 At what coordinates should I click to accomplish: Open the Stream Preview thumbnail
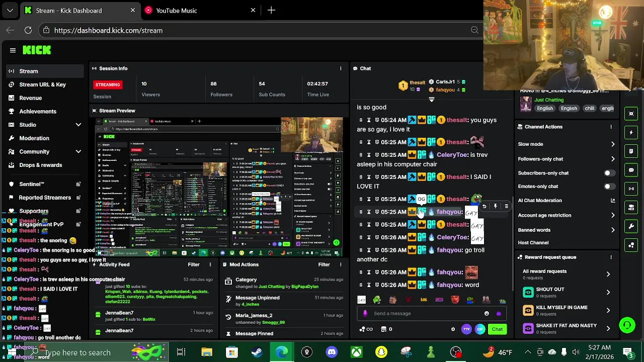pyautogui.click(x=219, y=187)
